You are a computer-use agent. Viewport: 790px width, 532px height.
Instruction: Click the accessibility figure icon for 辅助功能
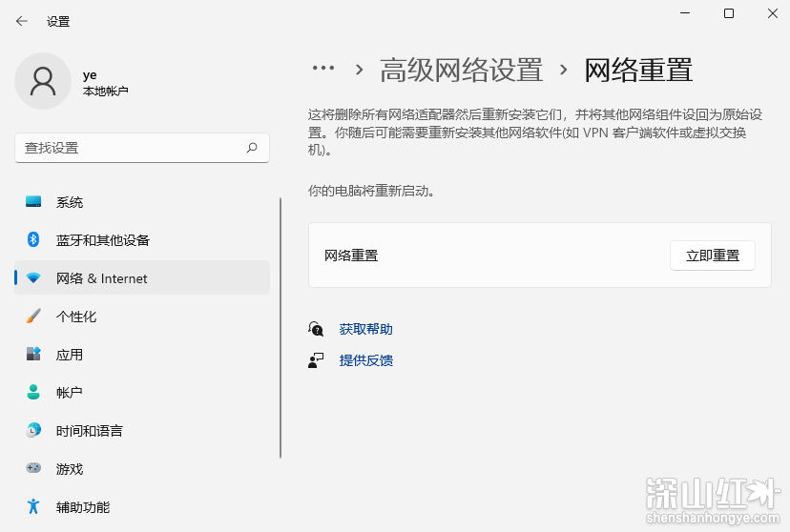(x=33, y=506)
